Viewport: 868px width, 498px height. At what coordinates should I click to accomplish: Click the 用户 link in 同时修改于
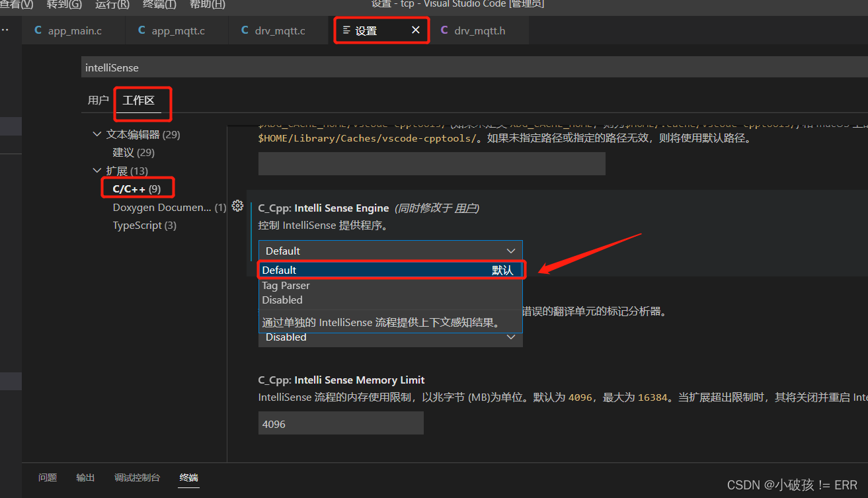[465, 208]
